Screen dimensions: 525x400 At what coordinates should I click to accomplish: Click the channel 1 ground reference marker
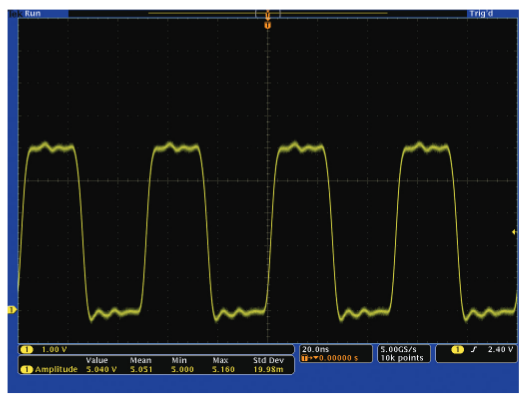[12, 310]
